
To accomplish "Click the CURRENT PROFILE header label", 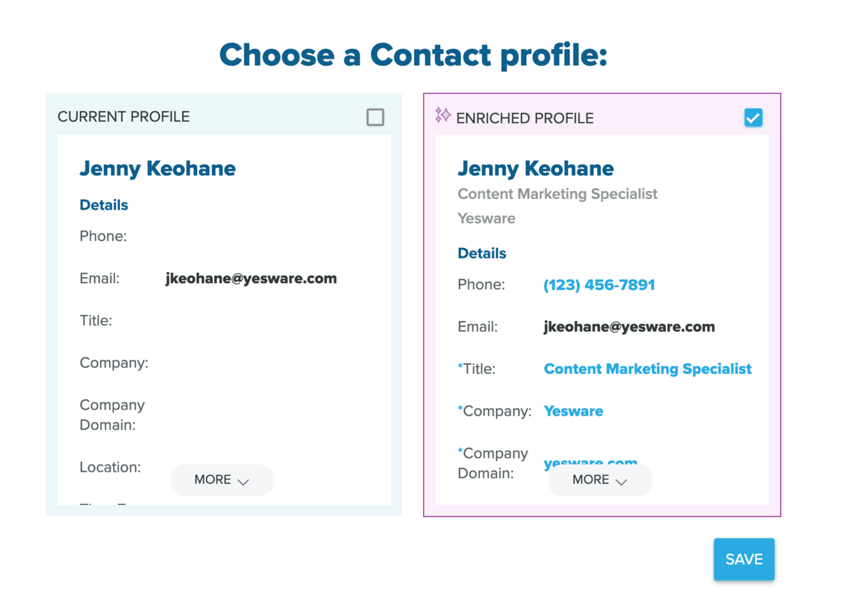I will pos(123,117).
